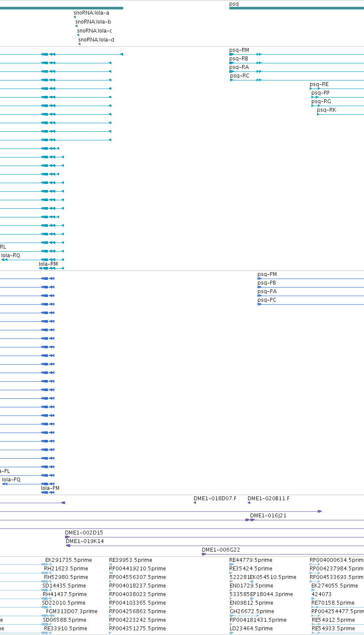The width and height of the screenshot is (364, 635).
Task: Open EST RE54912.5prime
Action: (x=333, y=620)
